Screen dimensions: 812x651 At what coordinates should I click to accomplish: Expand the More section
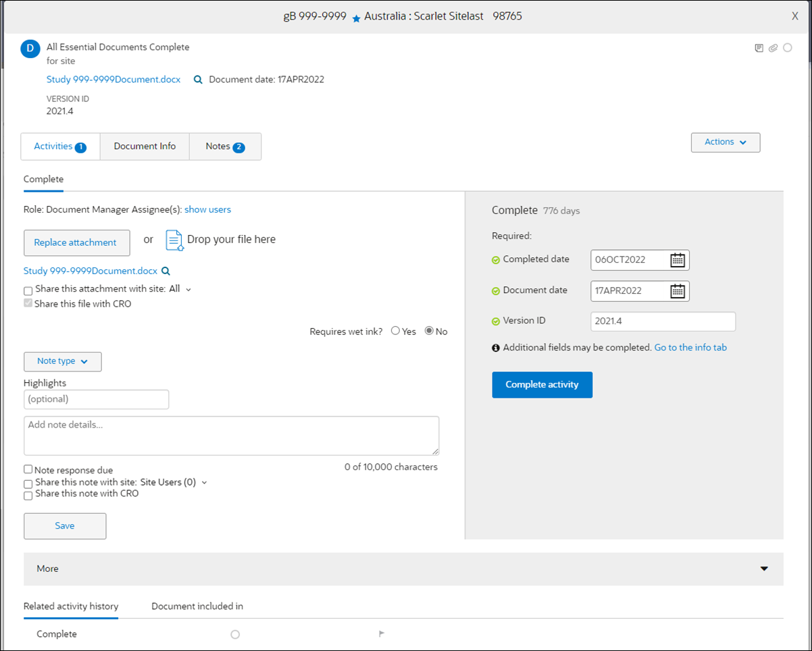point(403,569)
